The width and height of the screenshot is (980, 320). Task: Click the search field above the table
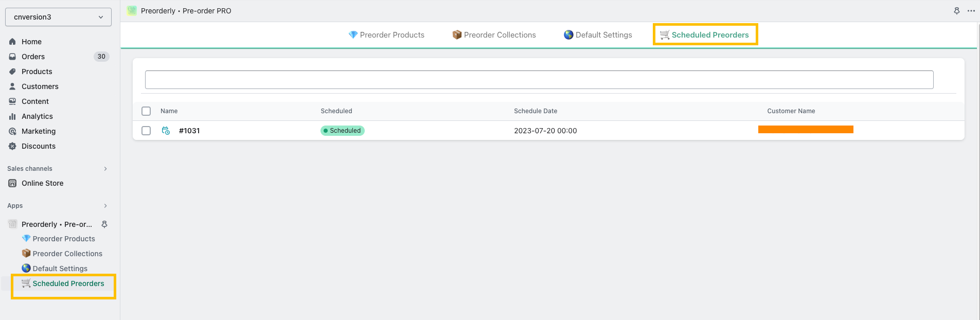539,80
